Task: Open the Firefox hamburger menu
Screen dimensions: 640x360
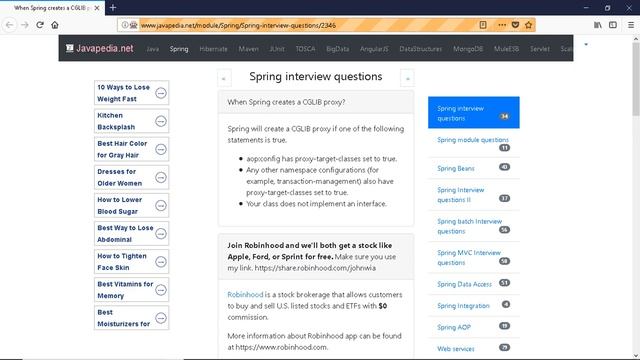Action: tap(631, 25)
